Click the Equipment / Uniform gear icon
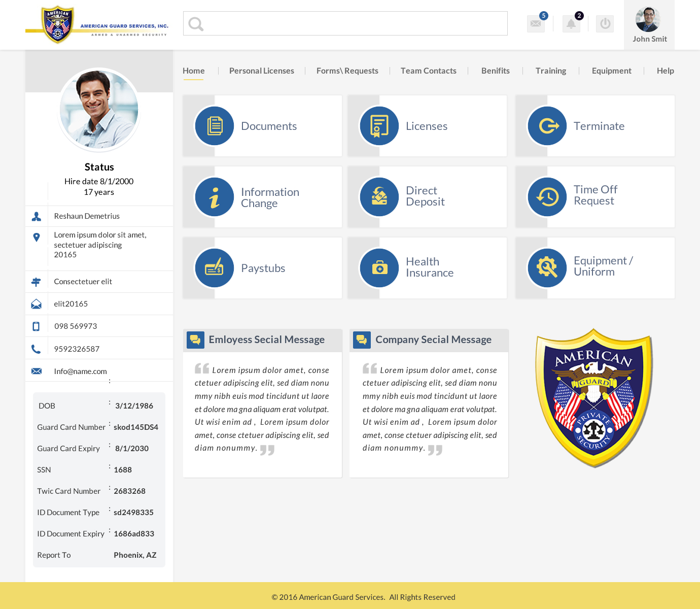Viewport: 700px width, 609px height. tap(547, 268)
